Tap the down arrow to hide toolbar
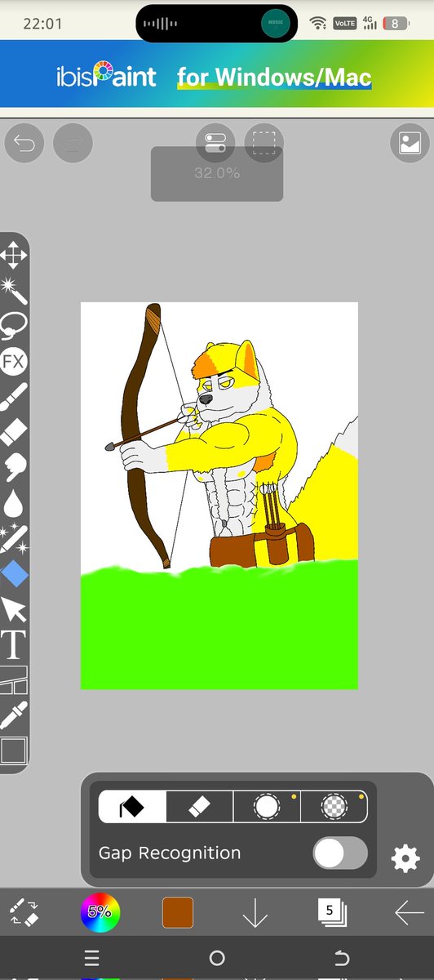This screenshot has width=434, height=980. (255, 912)
